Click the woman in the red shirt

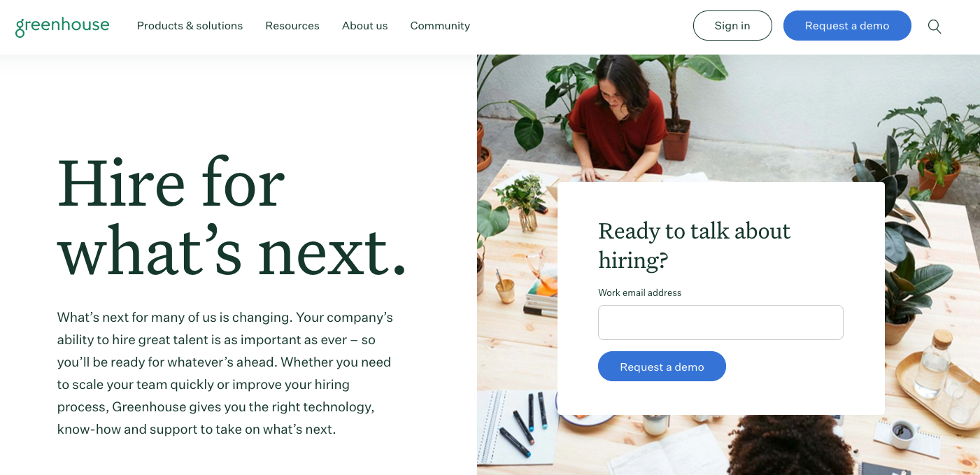[x=616, y=119]
